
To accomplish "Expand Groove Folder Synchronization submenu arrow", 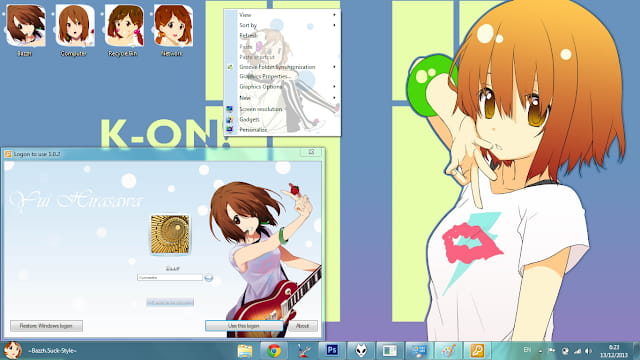I will point(334,67).
